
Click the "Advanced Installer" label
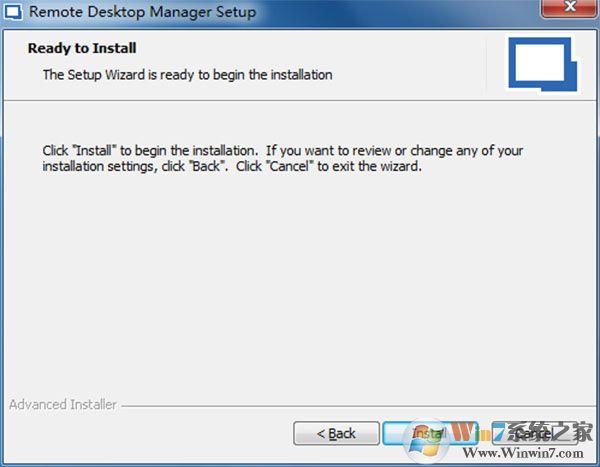coord(63,405)
